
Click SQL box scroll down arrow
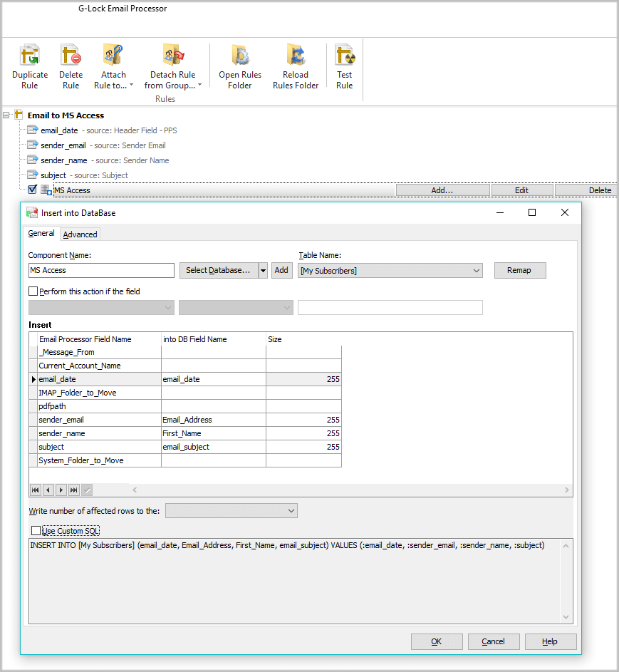[566, 617]
